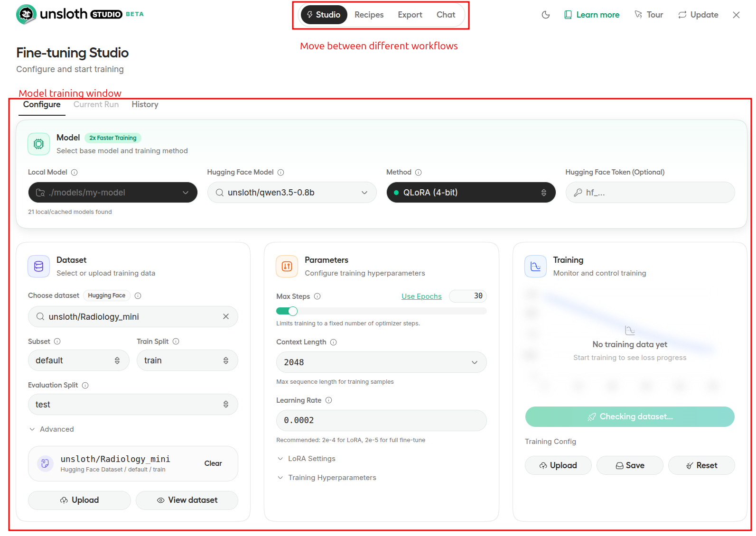This screenshot has height=536, width=756.
Task: Click the Hugging Face dataset avatar icon
Action: pyautogui.click(x=45, y=463)
